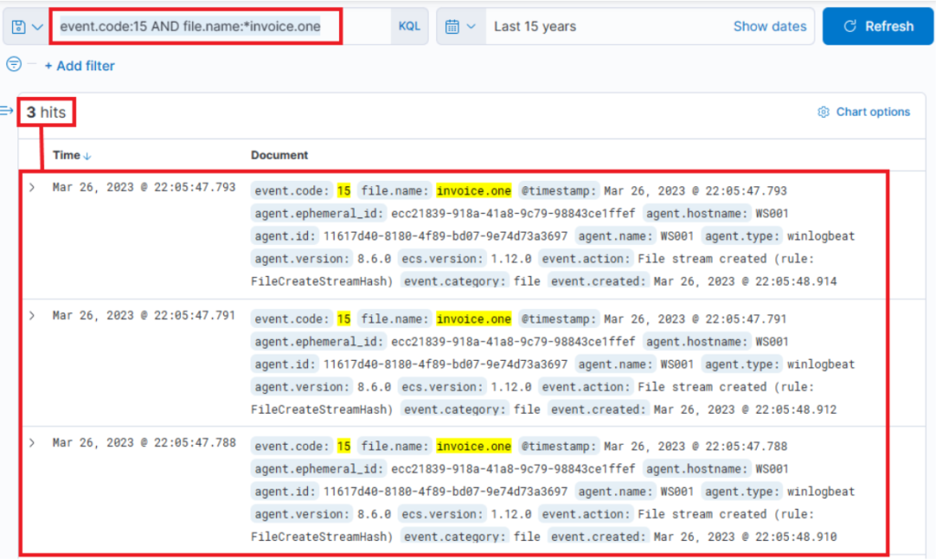Click the Add filter link

pyautogui.click(x=80, y=66)
